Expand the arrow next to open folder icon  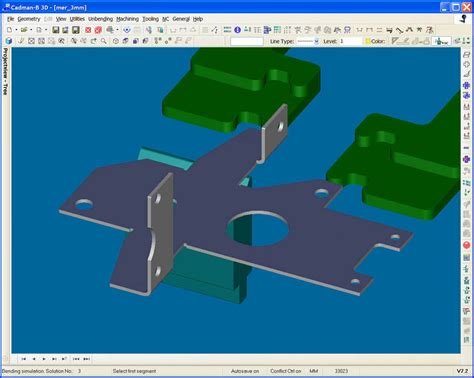pos(31,30)
